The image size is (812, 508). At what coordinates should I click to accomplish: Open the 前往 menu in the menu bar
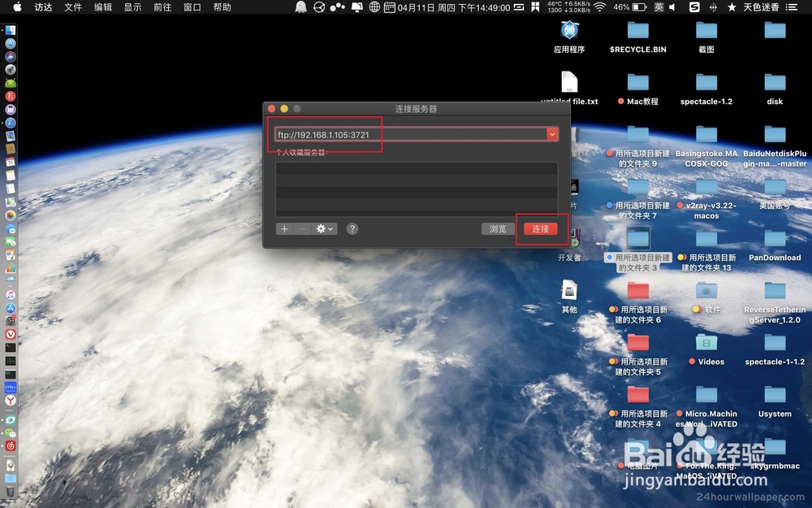tap(162, 7)
